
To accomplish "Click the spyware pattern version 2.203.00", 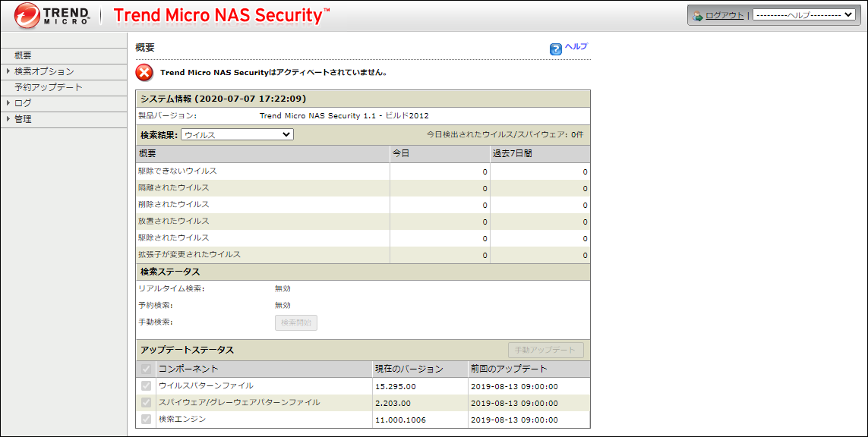I will pyautogui.click(x=393, y=403).
